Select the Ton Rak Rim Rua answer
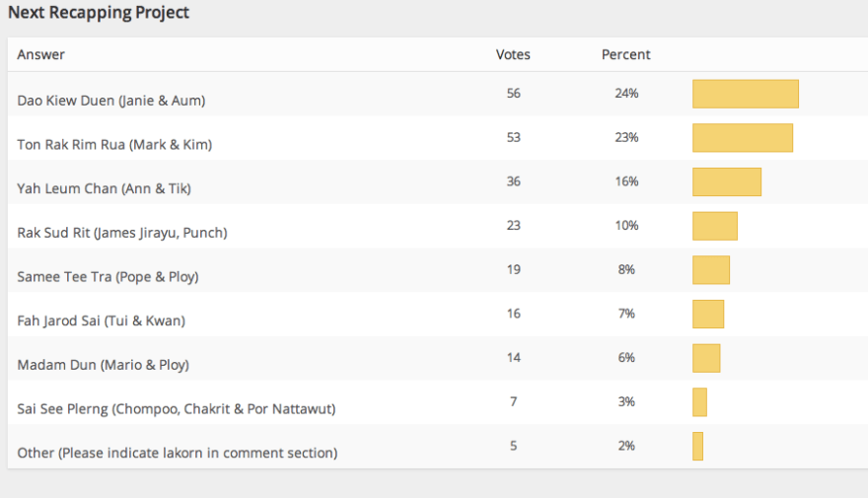 [x=114, y=145]
